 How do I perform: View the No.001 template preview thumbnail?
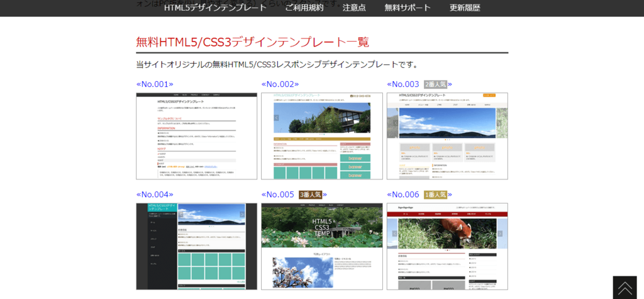(x=197, y=136)
